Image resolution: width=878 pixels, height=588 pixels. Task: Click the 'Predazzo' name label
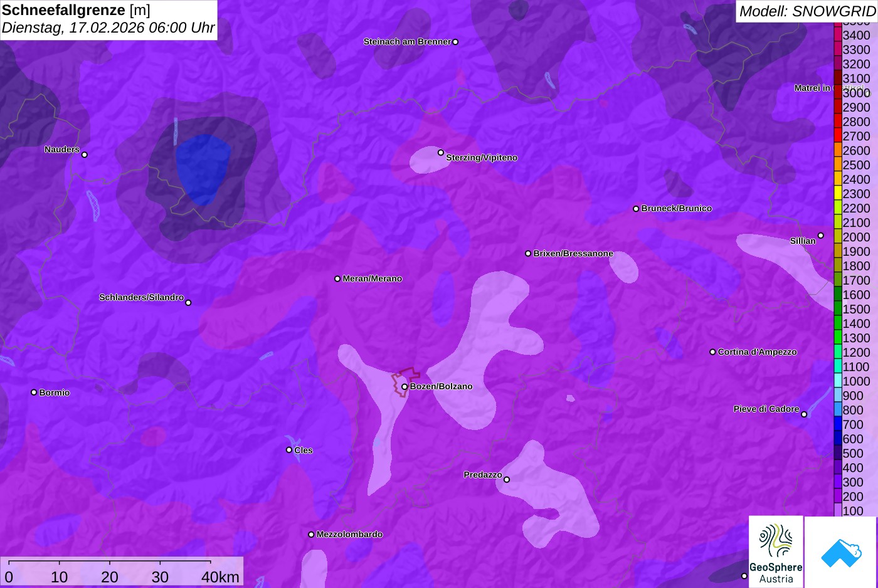(x=483, y=475)
